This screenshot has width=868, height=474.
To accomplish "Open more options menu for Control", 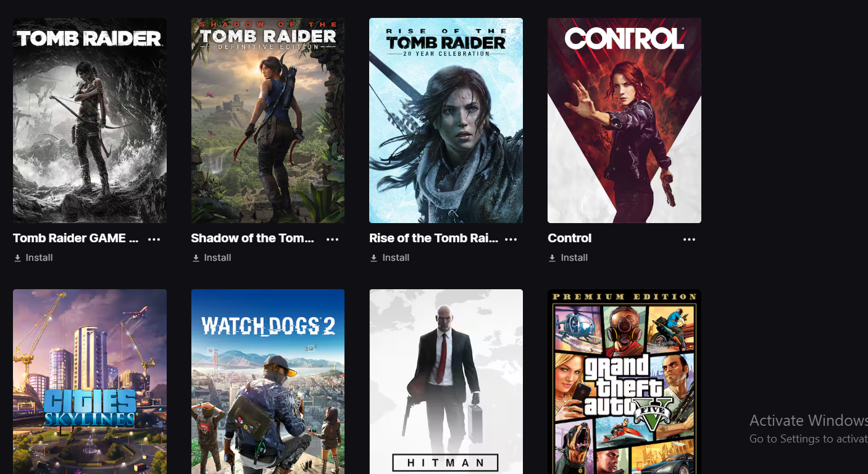I will point(689,239).
